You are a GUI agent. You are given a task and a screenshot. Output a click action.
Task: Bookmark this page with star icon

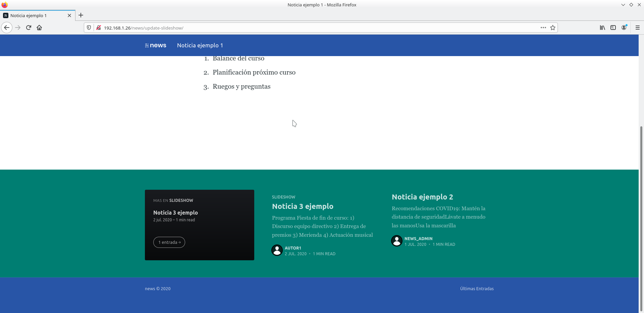point(553,28)
